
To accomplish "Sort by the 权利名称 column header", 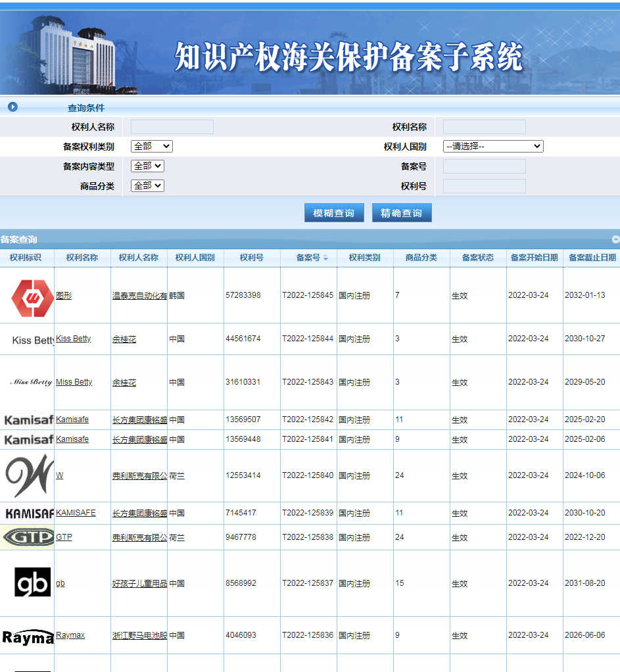I will point(82,258).
